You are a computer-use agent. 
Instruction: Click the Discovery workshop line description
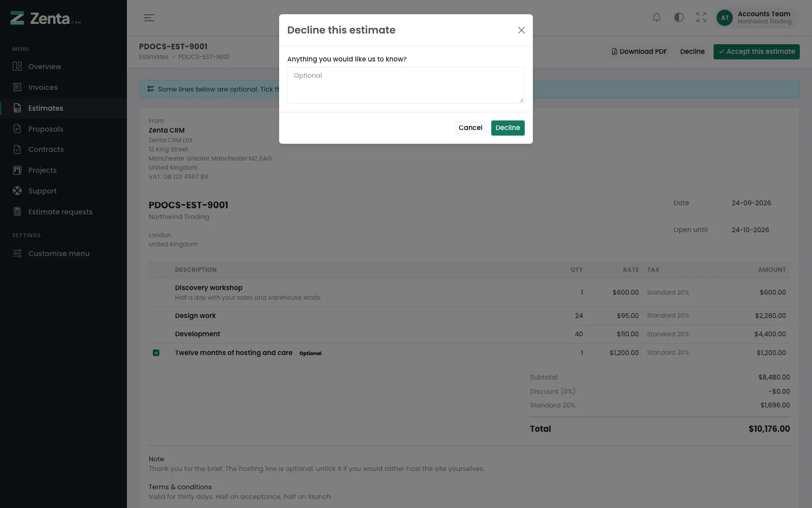209,288
